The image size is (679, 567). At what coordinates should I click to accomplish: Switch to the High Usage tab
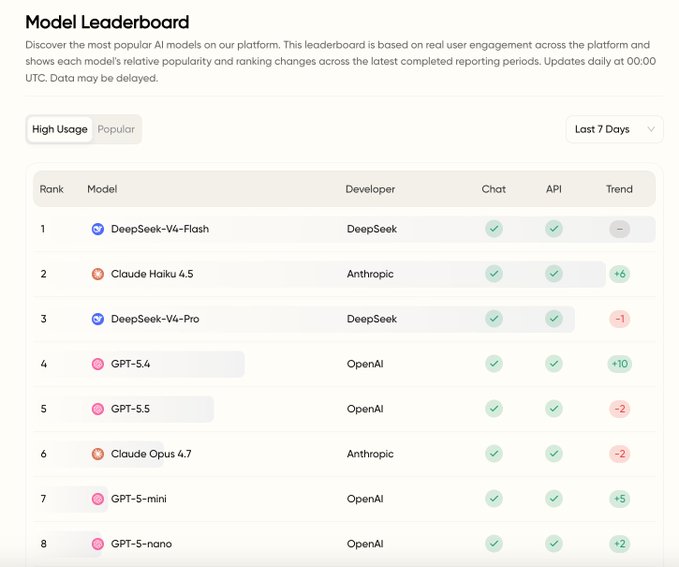60,129
